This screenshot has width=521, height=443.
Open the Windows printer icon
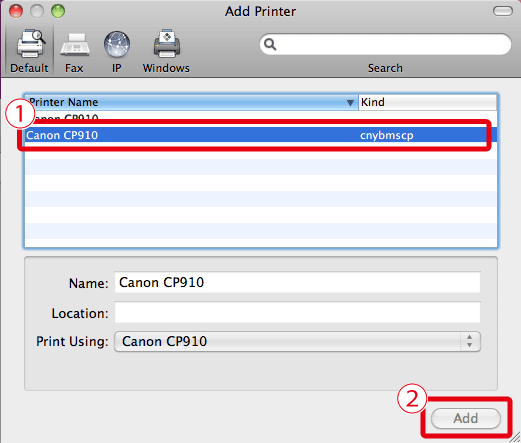pos(167,43)
